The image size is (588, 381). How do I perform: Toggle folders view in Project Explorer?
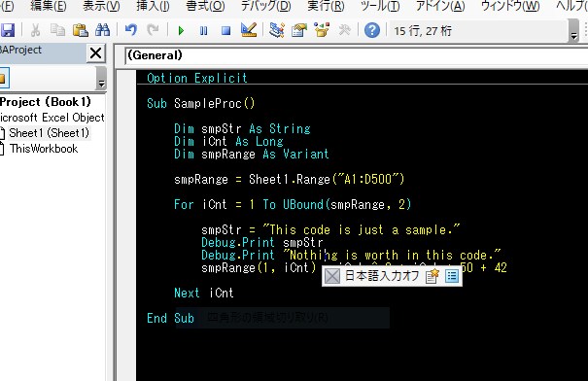(3, 79)
